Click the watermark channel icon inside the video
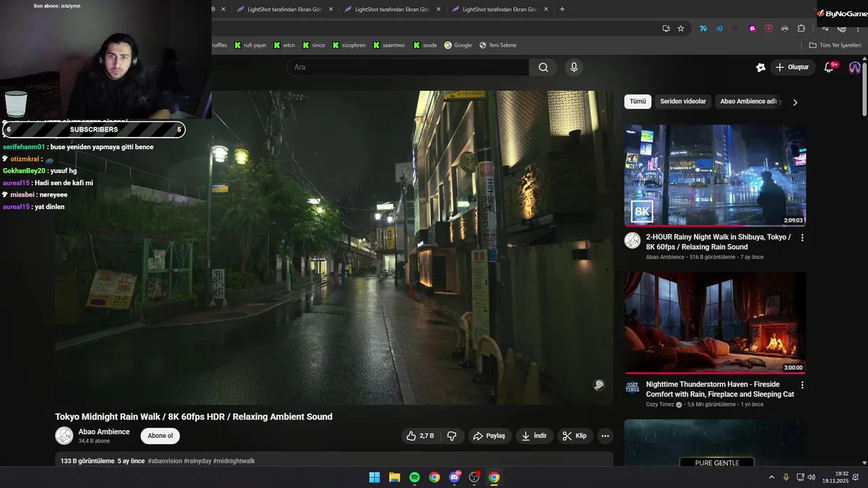The image size is (868, 488). tap(599, 385)
